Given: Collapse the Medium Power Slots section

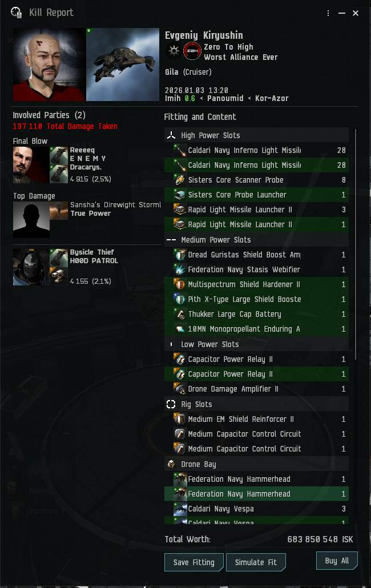Looking at the screenshot, I should [256, 240].
